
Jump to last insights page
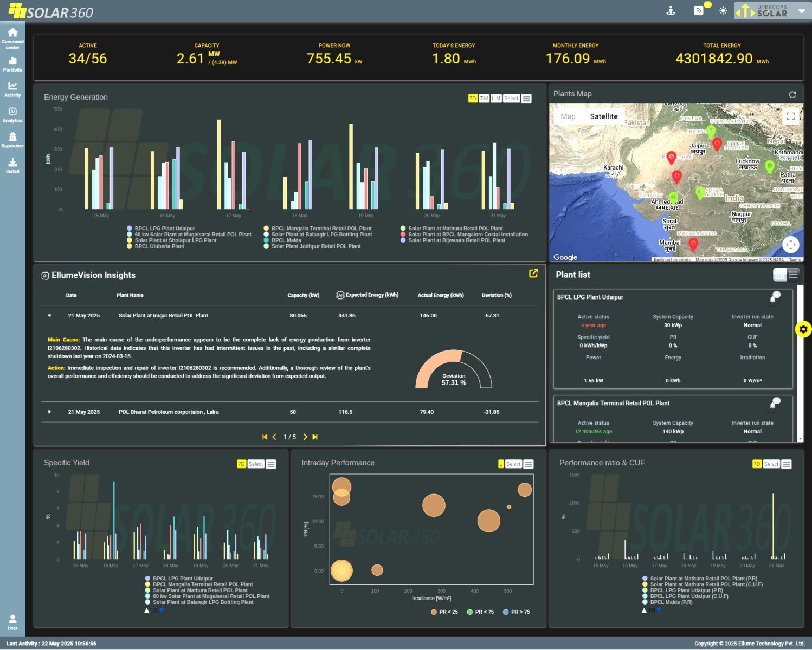point(315,437)
